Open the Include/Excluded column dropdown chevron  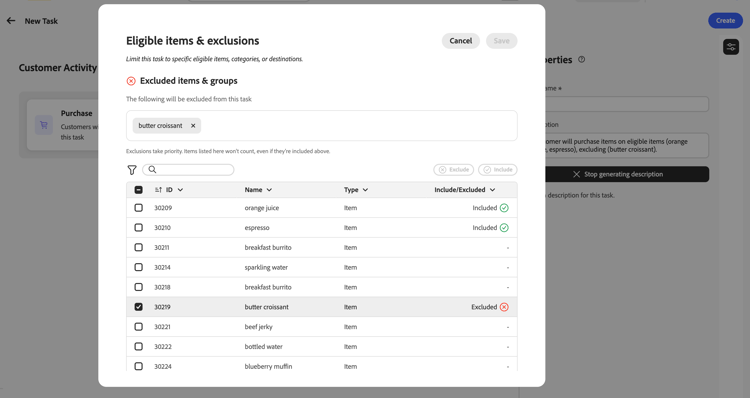pyautogui.click(x=493, y=190)
